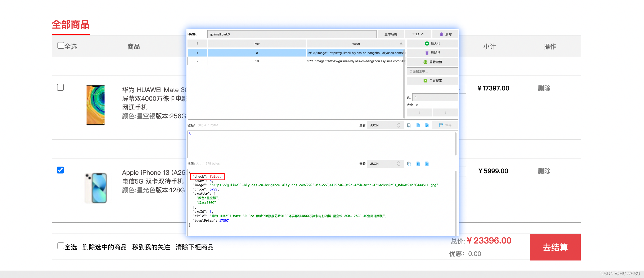Click the clipboard copy icon in the 键值 row
Screen dimensions: 644x278
[409, 164]
